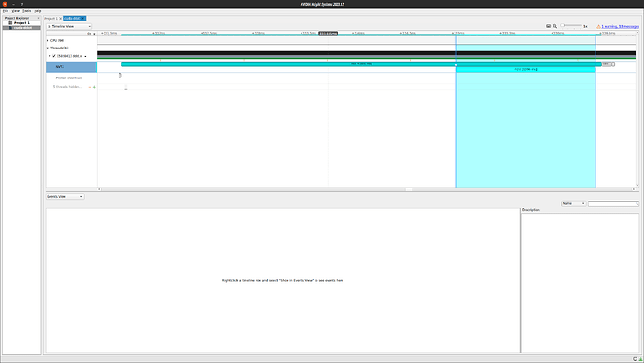Click the small gray NVTX range at end
Viewport: 644px width, 363px height.
pos(607,64)
